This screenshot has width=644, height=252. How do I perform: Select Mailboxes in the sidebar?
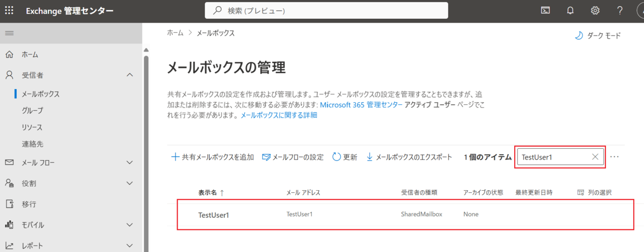(40, 94)
